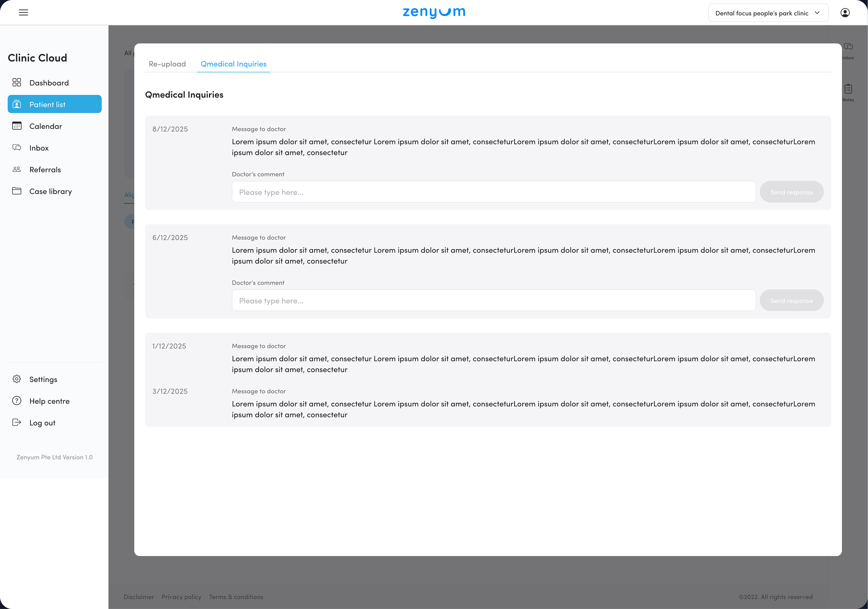This screenshot has width=868, height=609.
Task: Click the Log out icon
Action: 17,422
